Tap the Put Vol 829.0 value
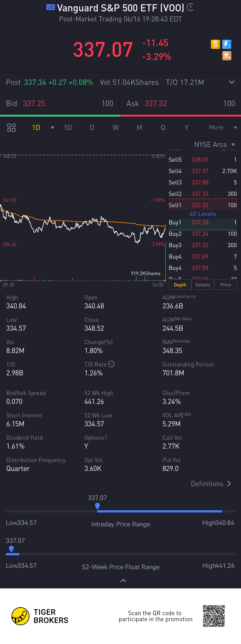241x644 pixels. [170, 468]
